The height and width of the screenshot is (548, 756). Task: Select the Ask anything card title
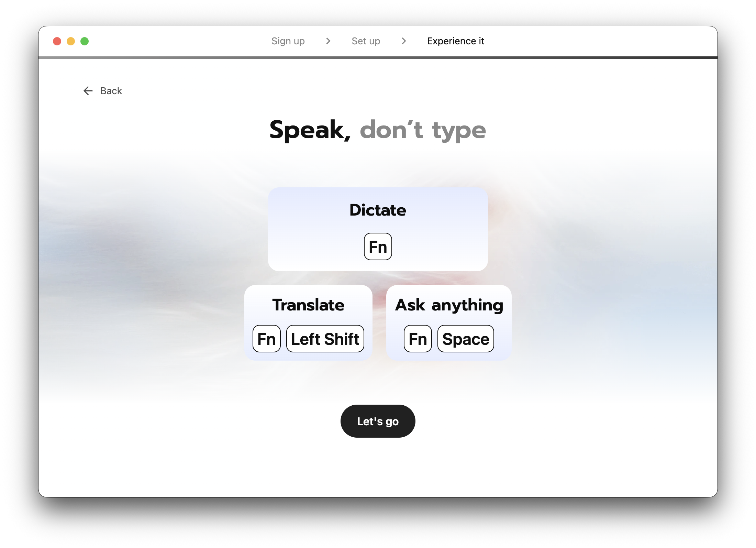tap(449, 305)
